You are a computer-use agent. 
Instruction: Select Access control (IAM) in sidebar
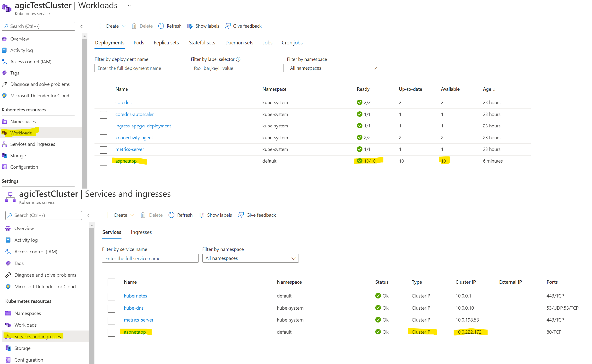coord(31,61)
